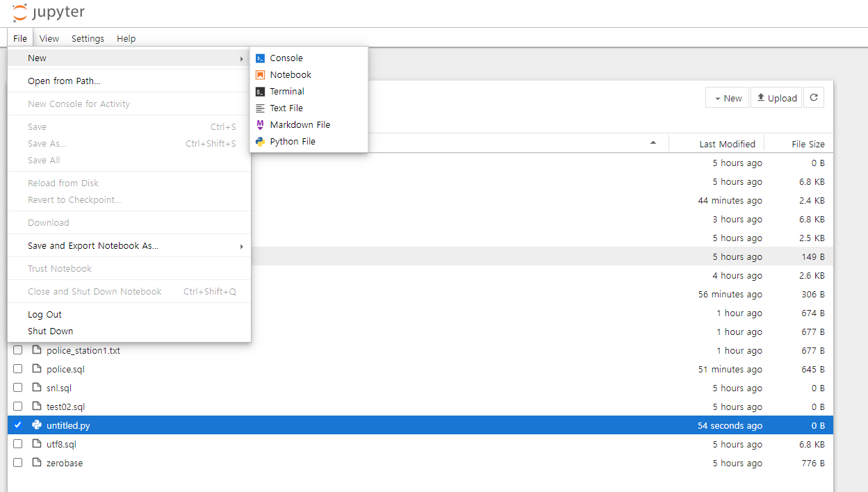Open the zerobase file
The image size is (868, 492).
click(65, 463)
